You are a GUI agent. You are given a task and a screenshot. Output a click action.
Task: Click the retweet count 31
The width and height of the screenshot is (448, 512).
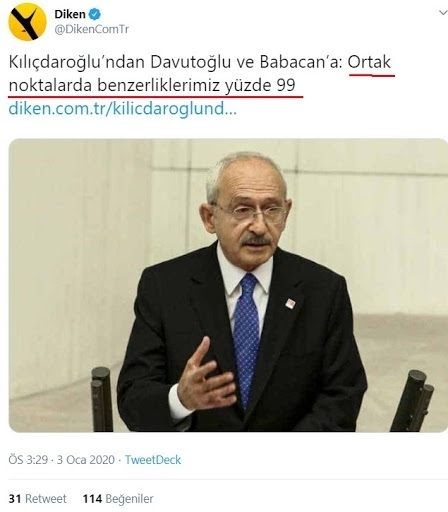click(x=15, y=499)
